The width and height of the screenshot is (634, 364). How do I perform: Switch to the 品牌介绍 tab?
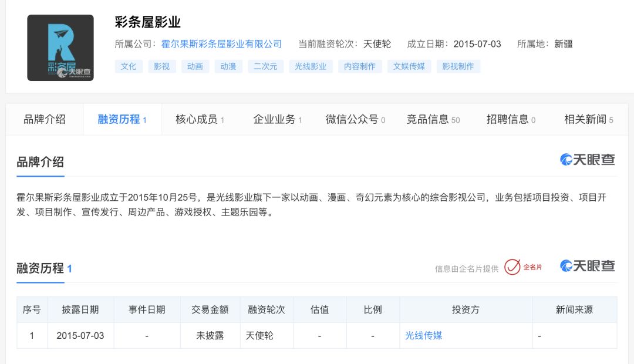[x=45, y=120]
